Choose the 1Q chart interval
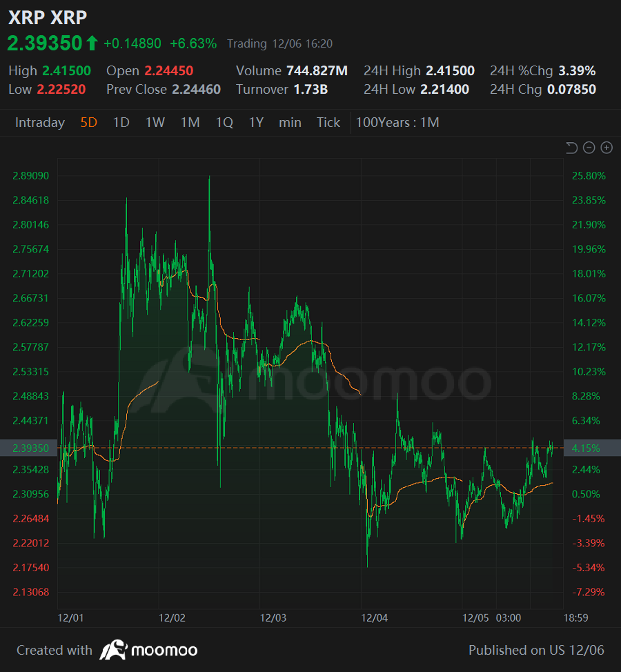 [x=224, y=123]
